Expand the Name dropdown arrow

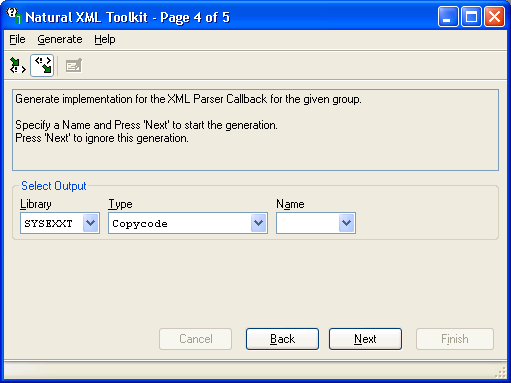coord(347,223)
